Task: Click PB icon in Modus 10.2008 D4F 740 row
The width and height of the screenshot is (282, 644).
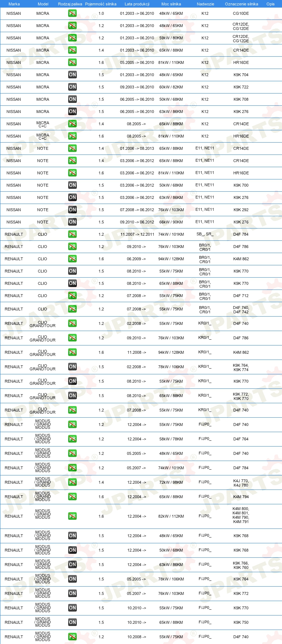Action: point(72,637)
